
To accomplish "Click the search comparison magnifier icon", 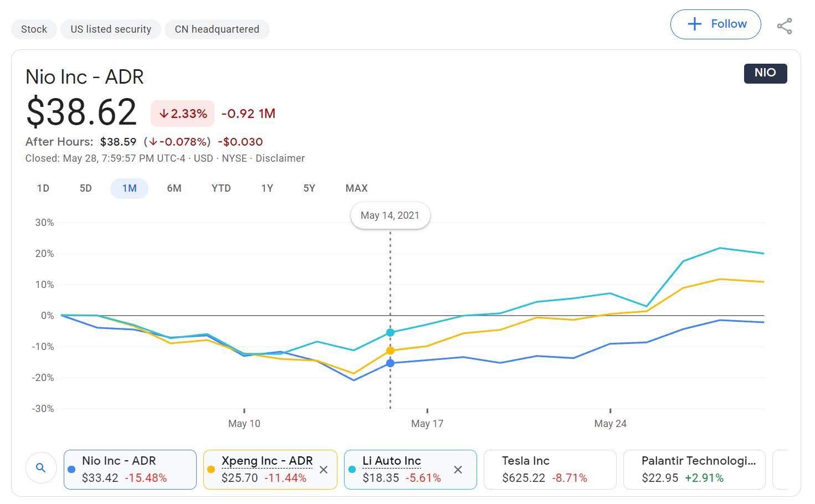I will click(40, 468).
